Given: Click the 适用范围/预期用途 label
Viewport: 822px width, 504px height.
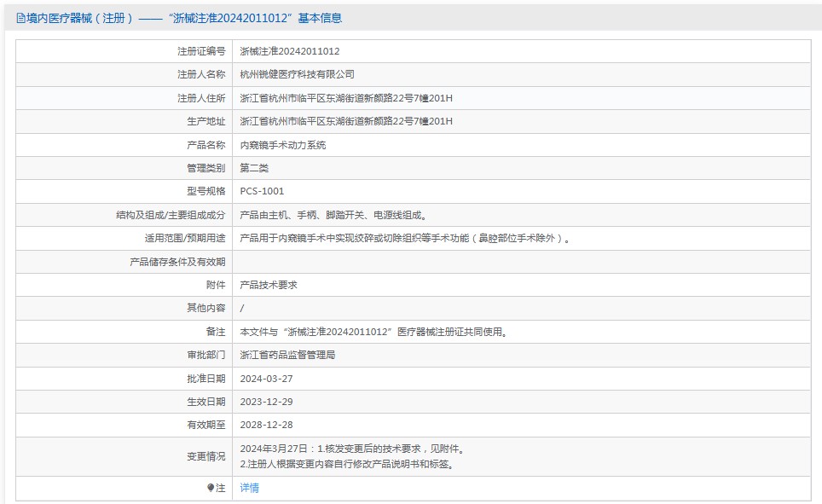Looking at the screenshot, I should (x=185, y=238).
